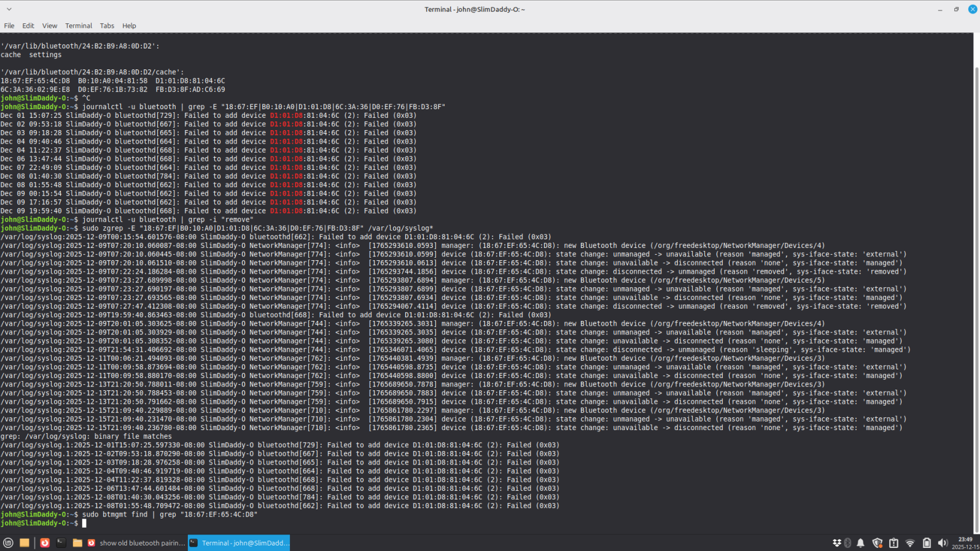
Task: Click the security shield update icon
Action: (x=877, y=542)
